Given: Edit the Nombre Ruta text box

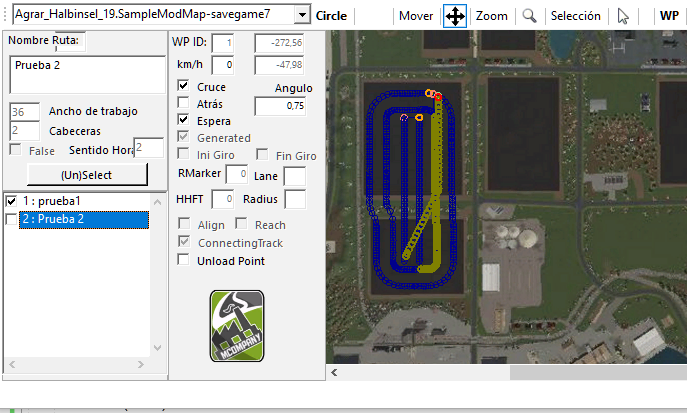Looking at the screenshot, I should 88,74.
